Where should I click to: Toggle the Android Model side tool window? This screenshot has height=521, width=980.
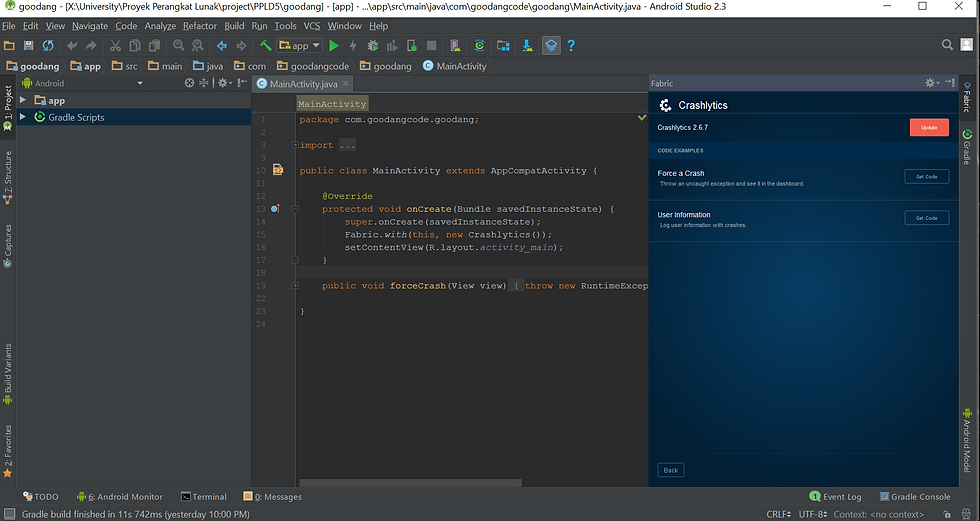tap(967, 440)
